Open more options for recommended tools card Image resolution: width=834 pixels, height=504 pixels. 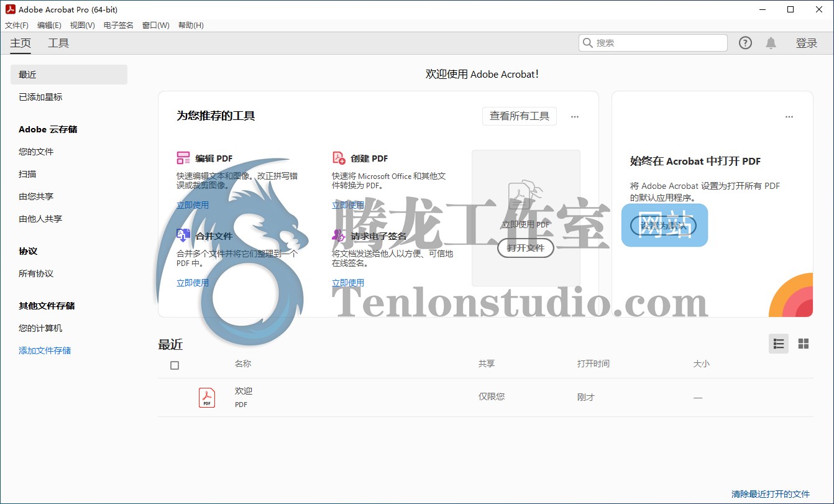click(x=575, y=116)
